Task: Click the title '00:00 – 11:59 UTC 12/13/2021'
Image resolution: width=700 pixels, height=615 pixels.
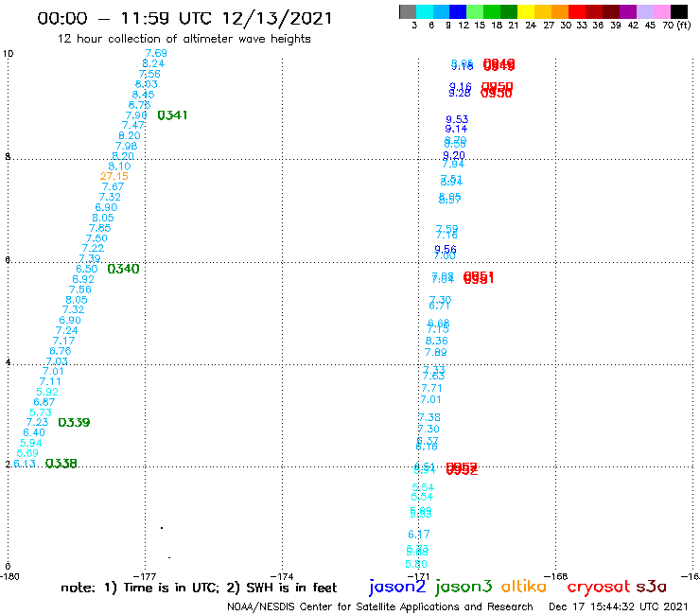Action: click(x=184, y=18)
